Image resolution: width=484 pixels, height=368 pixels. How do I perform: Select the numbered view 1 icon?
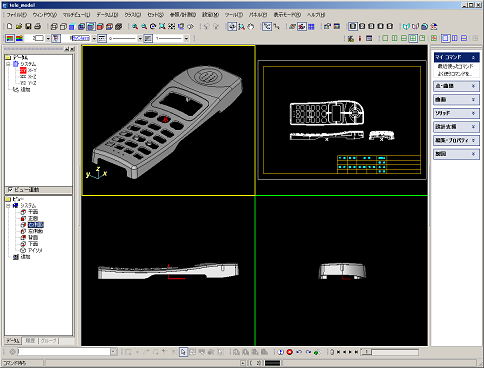pyautogui.click(x=353, y=26)
